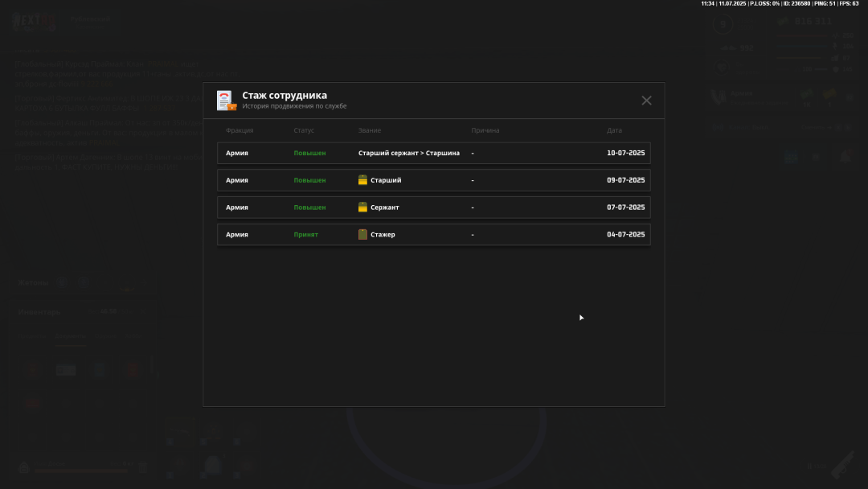Select the Дата column header
Image resolution: width=868 pixels, height=489 pixels.
[x=614, y=130]
